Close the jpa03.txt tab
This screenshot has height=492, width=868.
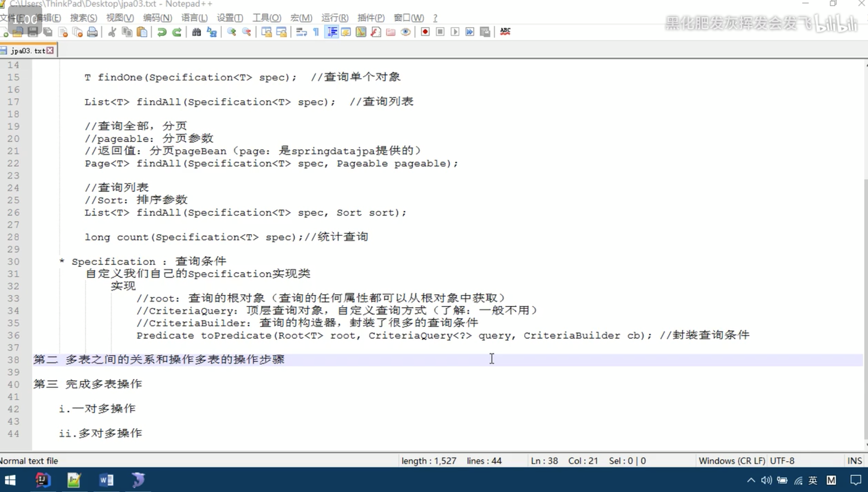(x=51, y=51)
